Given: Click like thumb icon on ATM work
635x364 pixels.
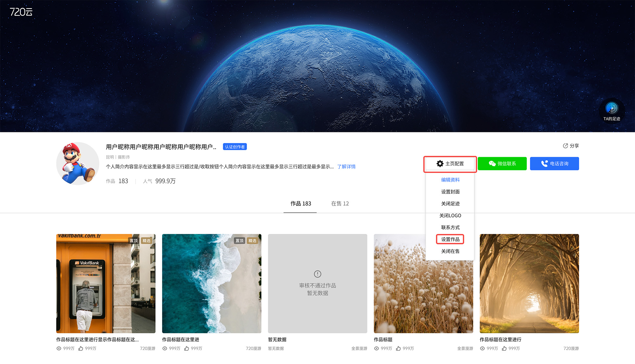Looking at the screenshot, I should [81, 348].
